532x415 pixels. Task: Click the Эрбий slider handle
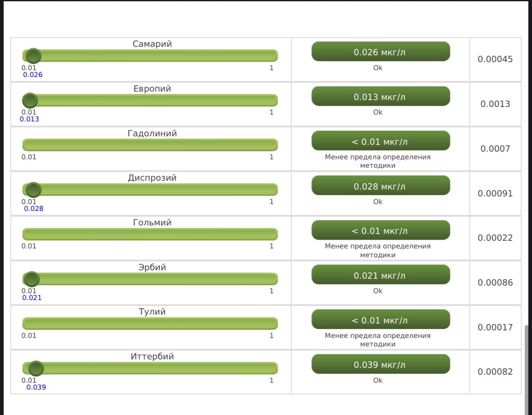tap(31, 279)
